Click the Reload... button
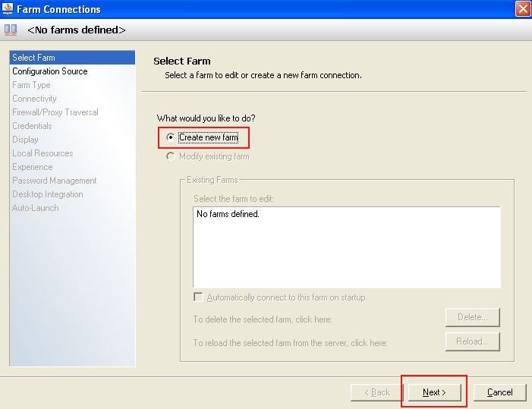Viewport: 532px width, 409px height. point(472,341)
